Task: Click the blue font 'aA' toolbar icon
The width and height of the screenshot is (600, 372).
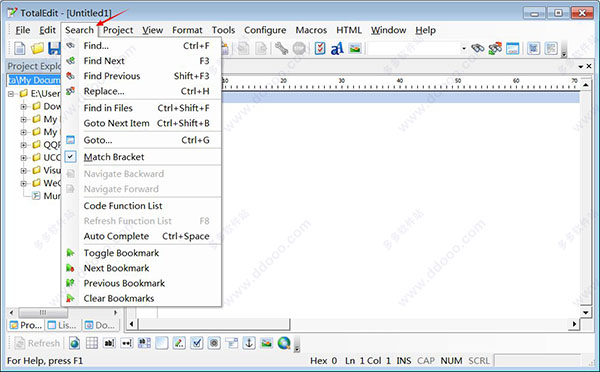Action: 337,49
